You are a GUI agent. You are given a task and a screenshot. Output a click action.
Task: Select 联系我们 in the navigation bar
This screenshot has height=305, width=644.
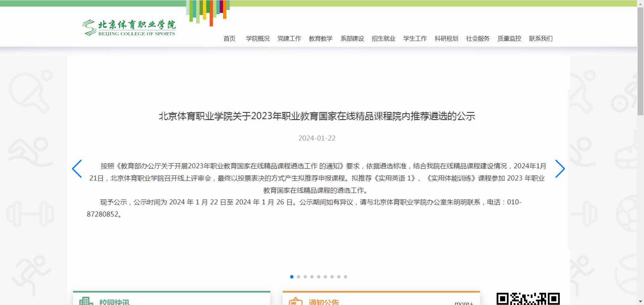[540, 38]
